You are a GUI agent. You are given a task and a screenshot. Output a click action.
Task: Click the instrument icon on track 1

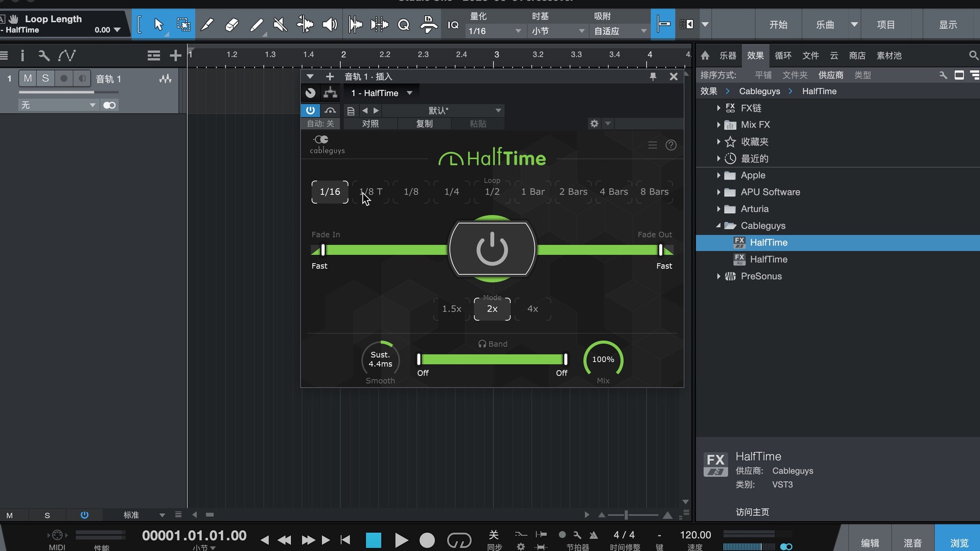[x=165, y=79]
